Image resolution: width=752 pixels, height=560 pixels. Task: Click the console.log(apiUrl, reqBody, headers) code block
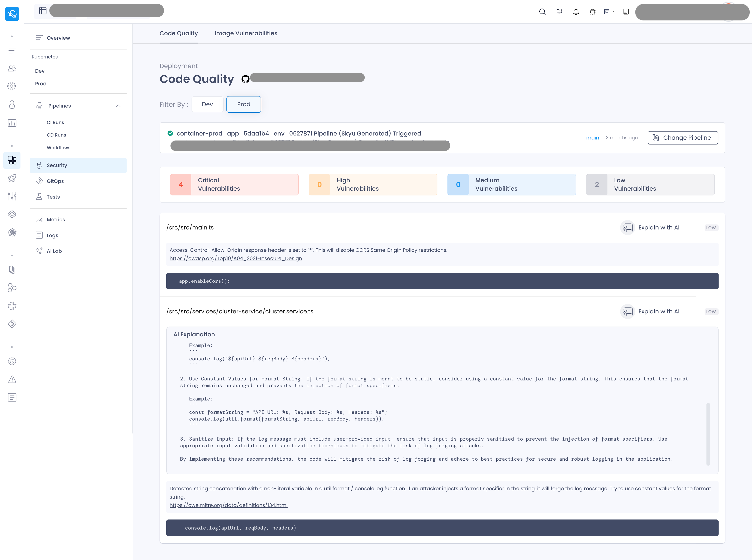(x=442, y=528)
